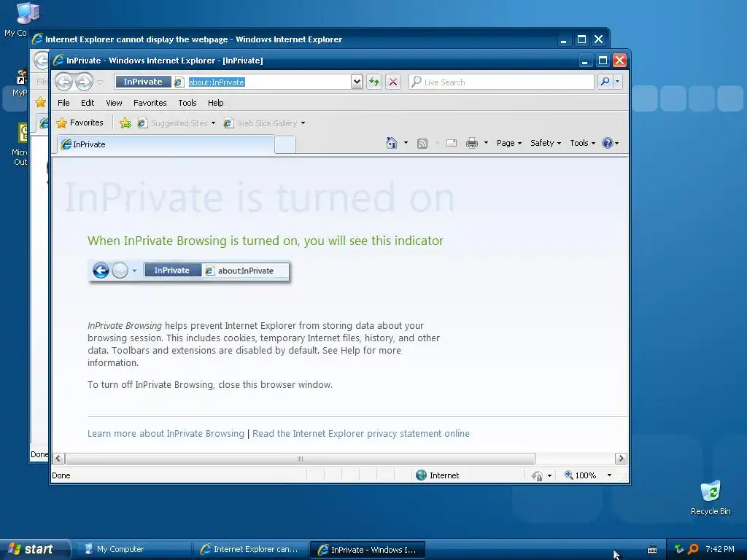Expand zoom level dropdown arrow in status bar
This screenshot has height=560, width=747.
609,475
